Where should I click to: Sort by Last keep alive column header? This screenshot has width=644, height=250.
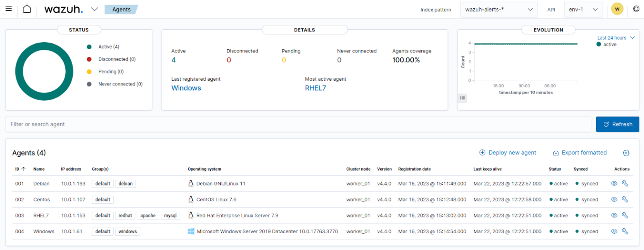(487, 169)
